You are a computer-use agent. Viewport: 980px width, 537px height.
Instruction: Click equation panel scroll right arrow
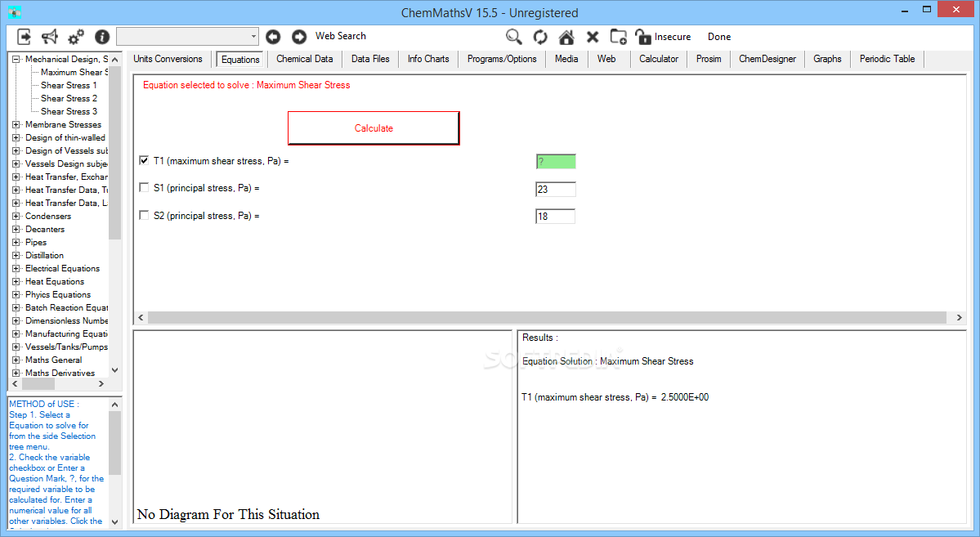[960, 318]
